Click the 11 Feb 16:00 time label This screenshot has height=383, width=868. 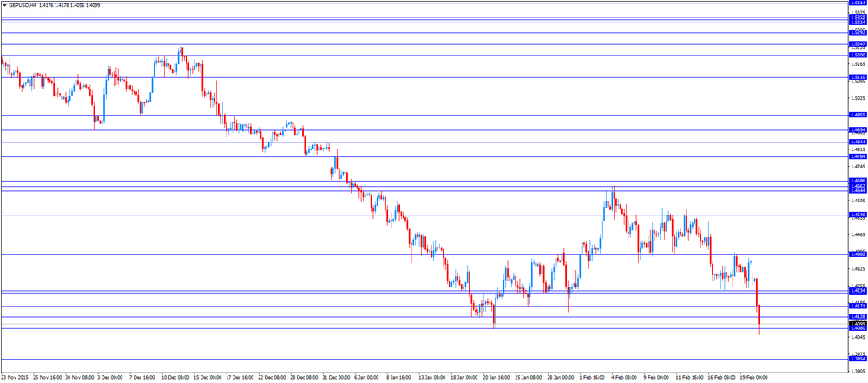[688, 378]
